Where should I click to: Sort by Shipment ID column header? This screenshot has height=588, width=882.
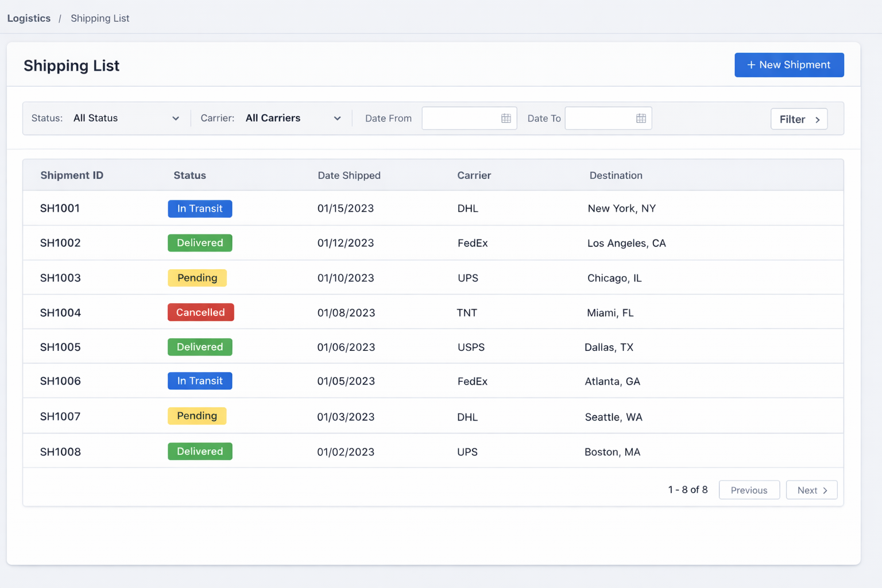72,175
